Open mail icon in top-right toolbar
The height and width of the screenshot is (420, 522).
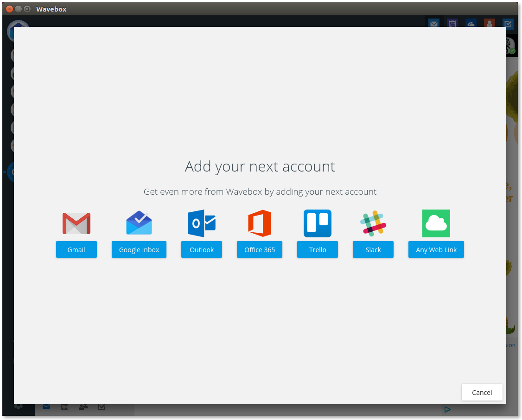434,23
